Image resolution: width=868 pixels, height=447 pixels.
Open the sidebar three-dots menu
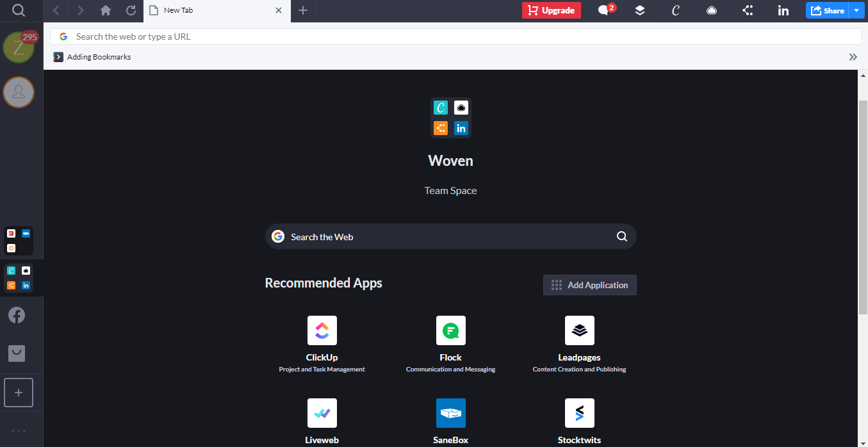[x=19, y=431]
